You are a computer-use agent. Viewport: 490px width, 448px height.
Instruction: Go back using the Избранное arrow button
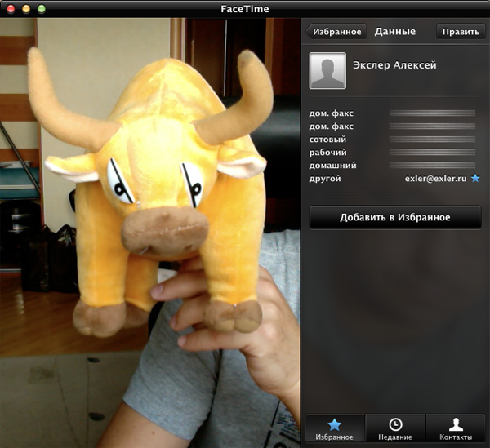coord(336,32)
